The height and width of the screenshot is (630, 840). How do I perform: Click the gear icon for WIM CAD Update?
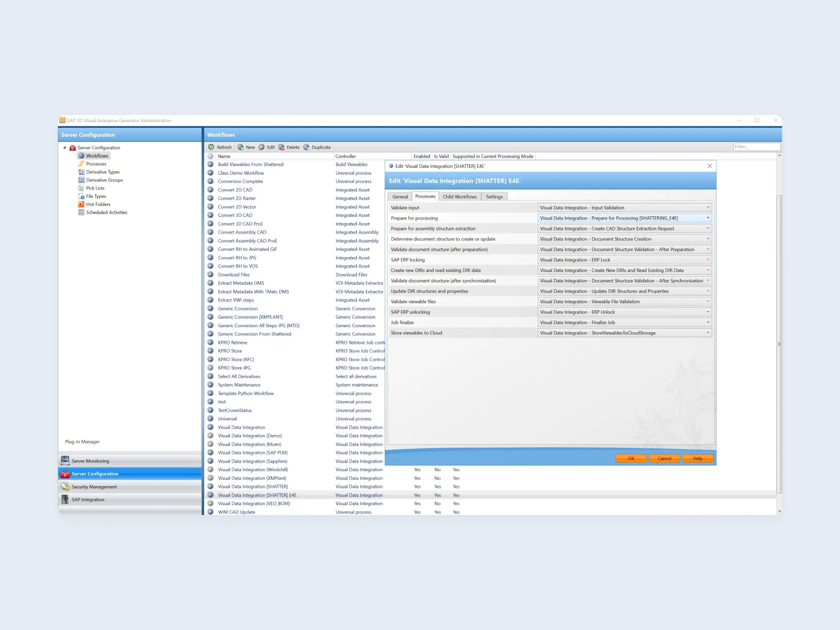[x=210, y=512]
